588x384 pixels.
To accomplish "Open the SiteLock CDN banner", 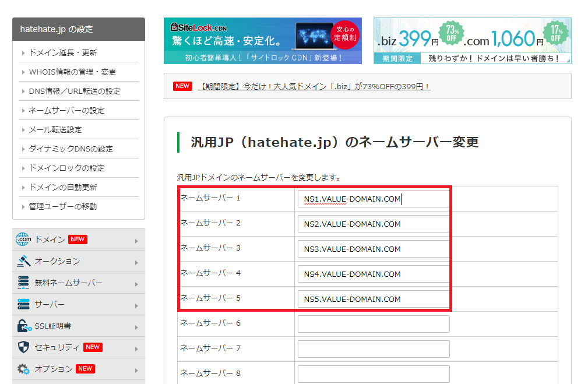I will (263, 41).
